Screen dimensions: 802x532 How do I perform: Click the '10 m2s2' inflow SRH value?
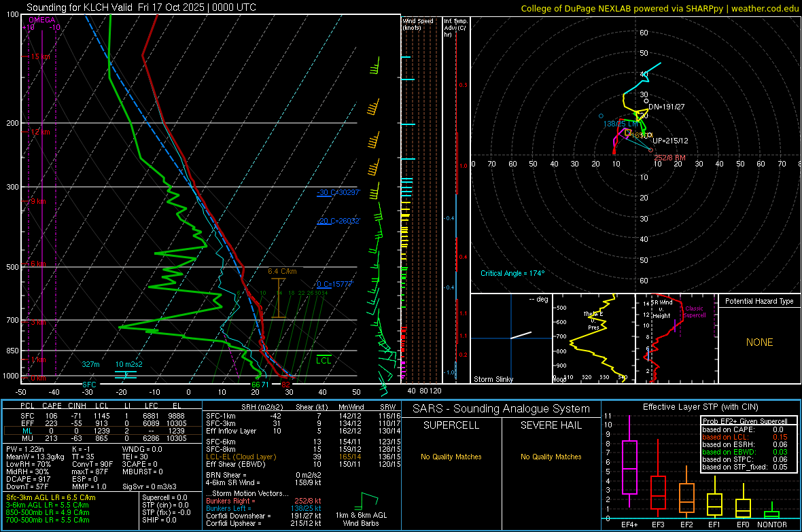pos(128,364)
